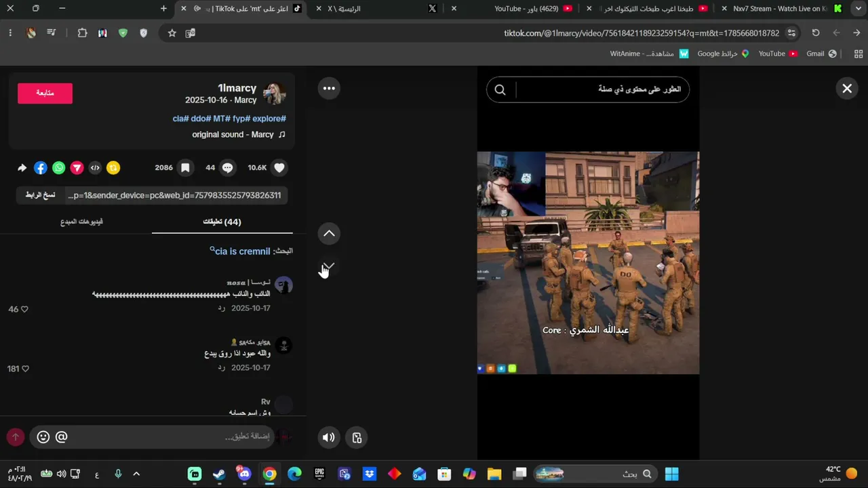Mute the video sound
The height and width of the screenshot is (488, 868).
coord(329,438)
